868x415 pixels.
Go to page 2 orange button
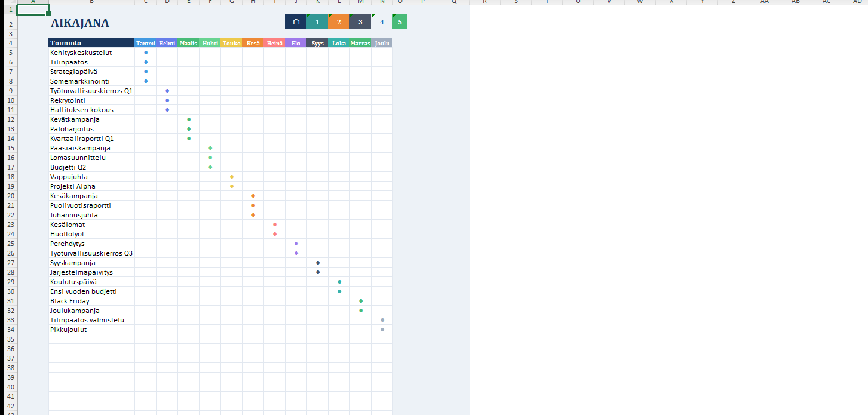(x=339, y=22)
